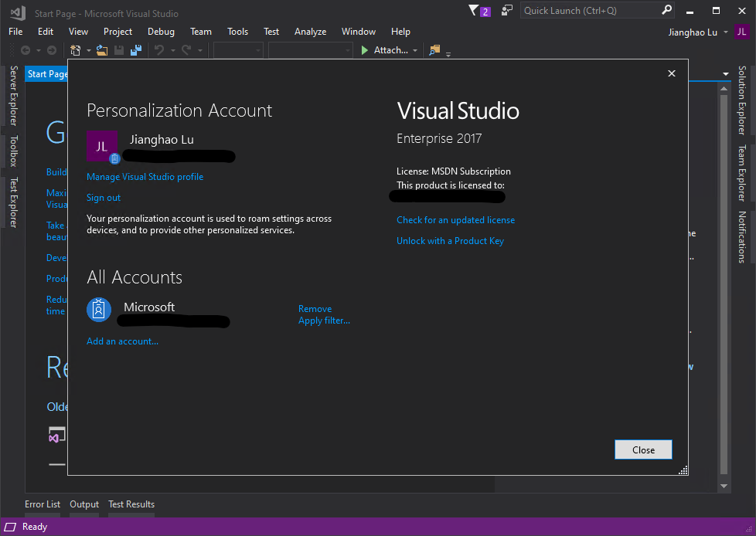Click the Navigate Backward arrow icon

click(x=26, y=49)
